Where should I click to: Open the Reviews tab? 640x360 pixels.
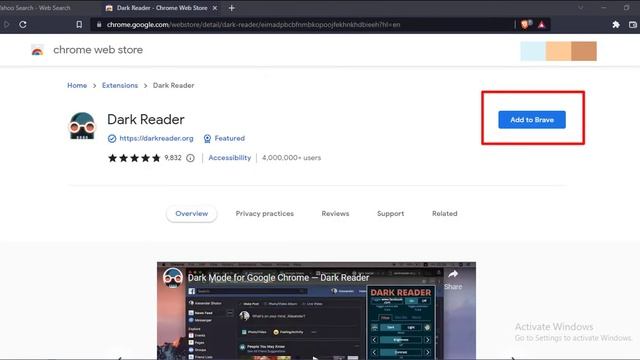335,213
